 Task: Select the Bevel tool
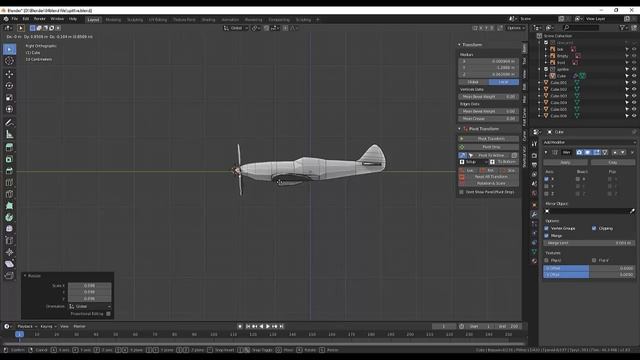(9, 171)
